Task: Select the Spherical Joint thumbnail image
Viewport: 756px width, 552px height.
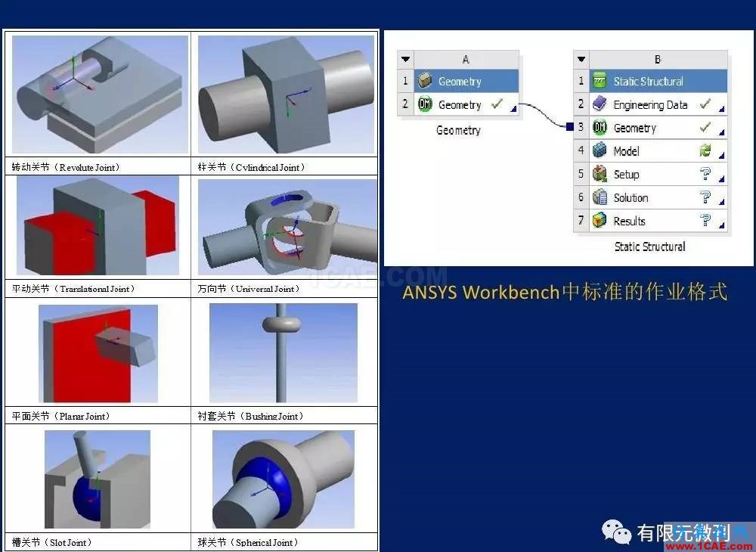Action: click(283, 479)
